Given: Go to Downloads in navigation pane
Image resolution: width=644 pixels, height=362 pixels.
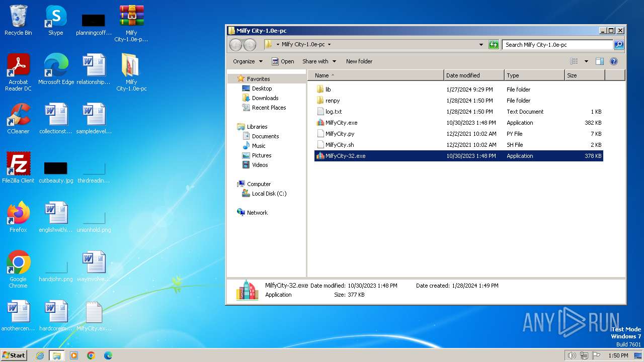Looking at the screenshot, I should coord(260,98).
